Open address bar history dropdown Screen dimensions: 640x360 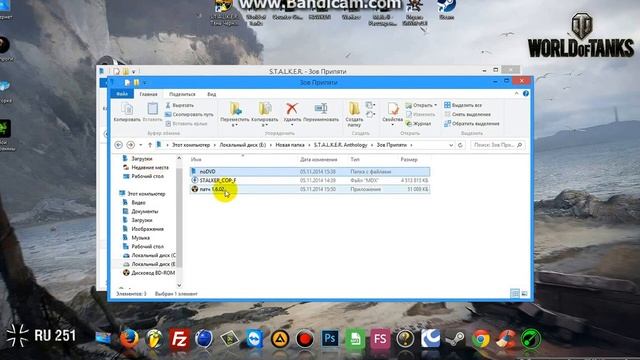451,145
